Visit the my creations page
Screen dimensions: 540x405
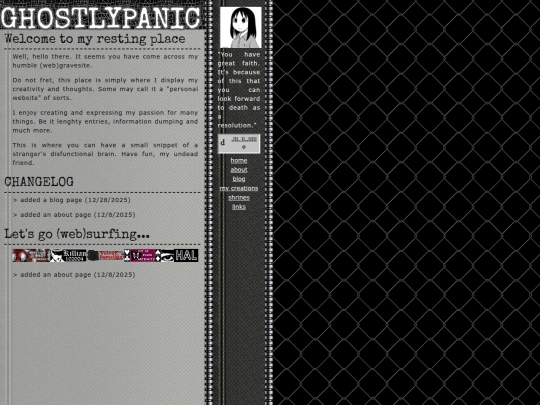point(239,188)
